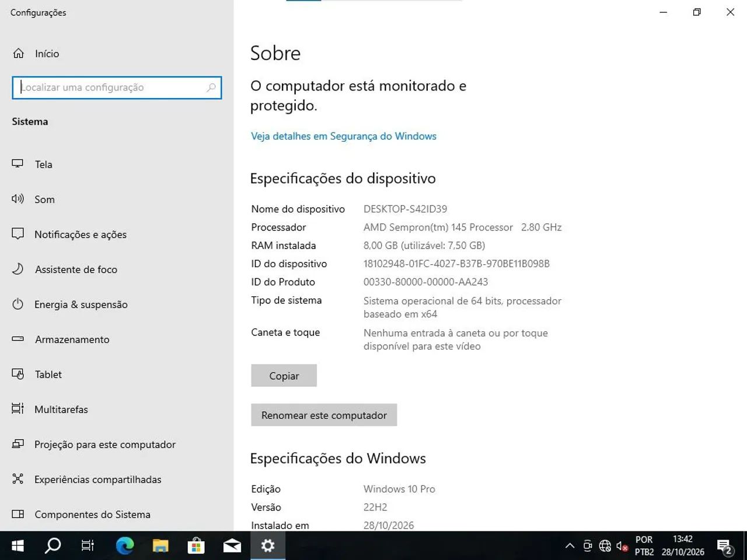Viewport: 747px width, 560px height.
Task: Select the Tablet settings page
Action: pyautogui.click(x=117, y=374)
